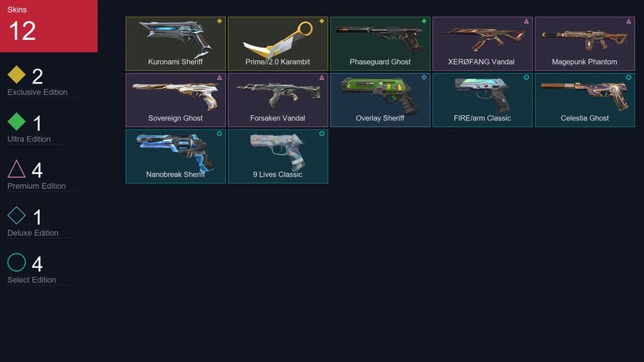Click the teal Select Edition circle icon
Viewport: 644px width, 362px height.
click(x=17, y=262)
